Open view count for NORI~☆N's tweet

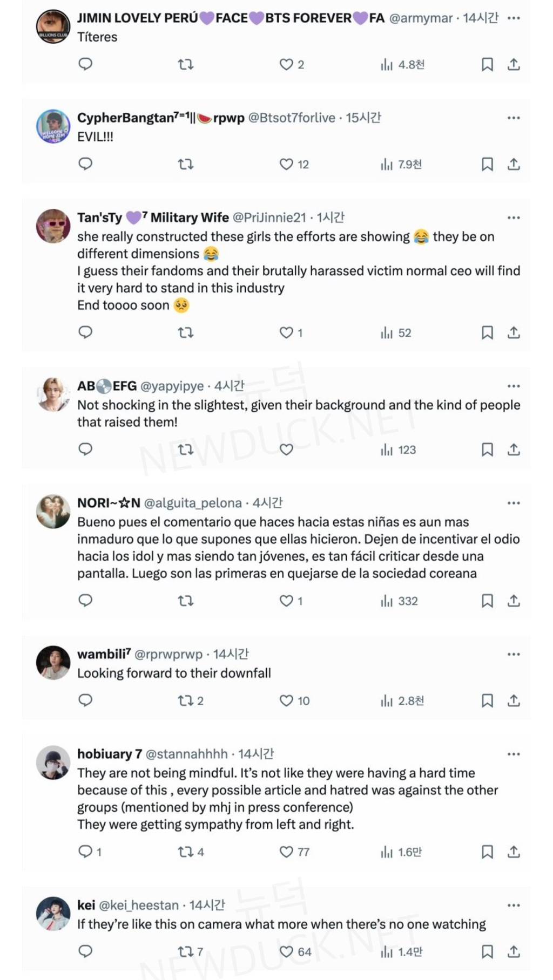387,601
